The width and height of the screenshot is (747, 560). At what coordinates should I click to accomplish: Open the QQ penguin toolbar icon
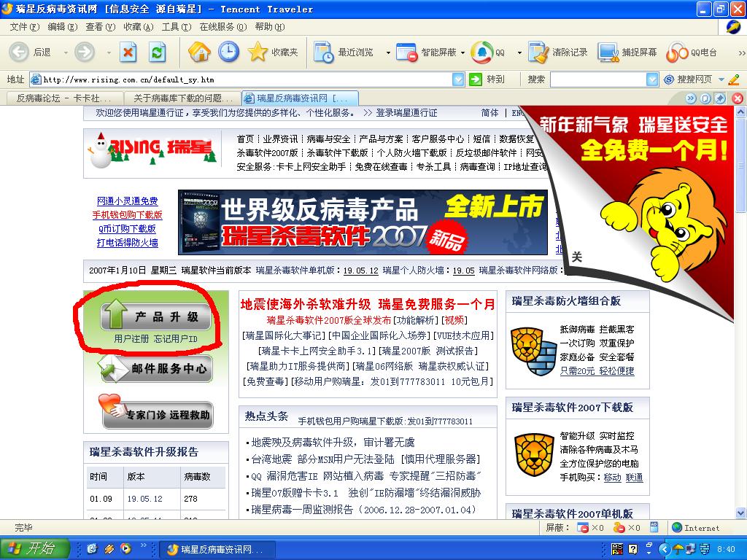(x=481, y=52)
